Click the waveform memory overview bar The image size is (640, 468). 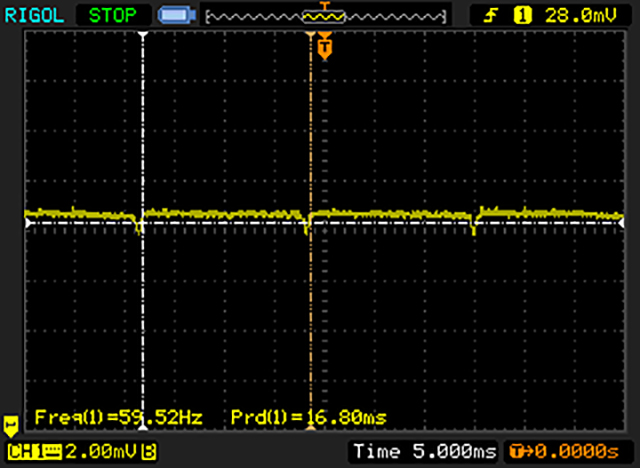[x=325, y=16]
